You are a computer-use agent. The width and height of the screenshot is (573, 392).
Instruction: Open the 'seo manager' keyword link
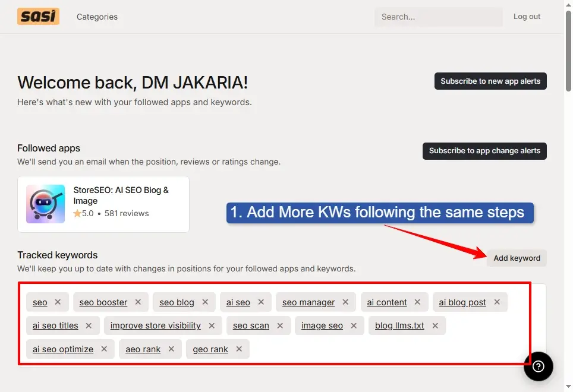pyautogui.click(x=310, y=302)
